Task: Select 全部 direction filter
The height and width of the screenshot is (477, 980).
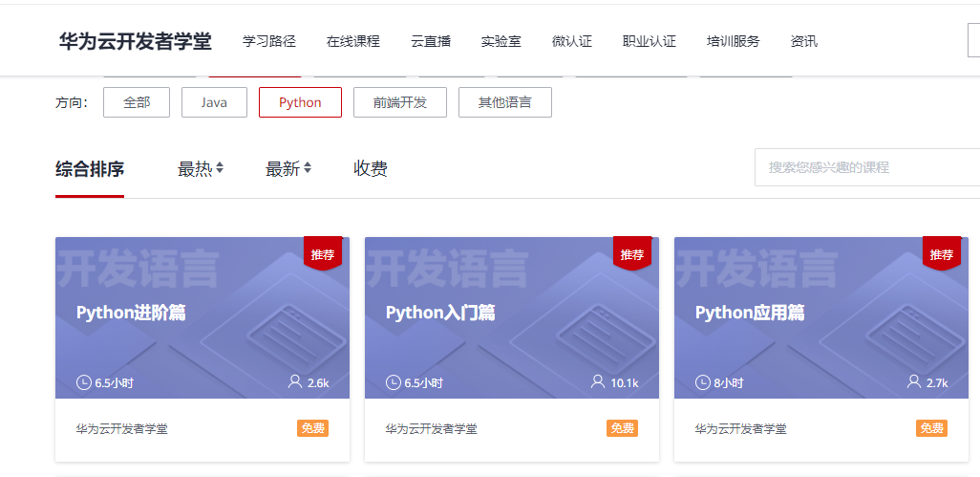Action: click(137, 102)
